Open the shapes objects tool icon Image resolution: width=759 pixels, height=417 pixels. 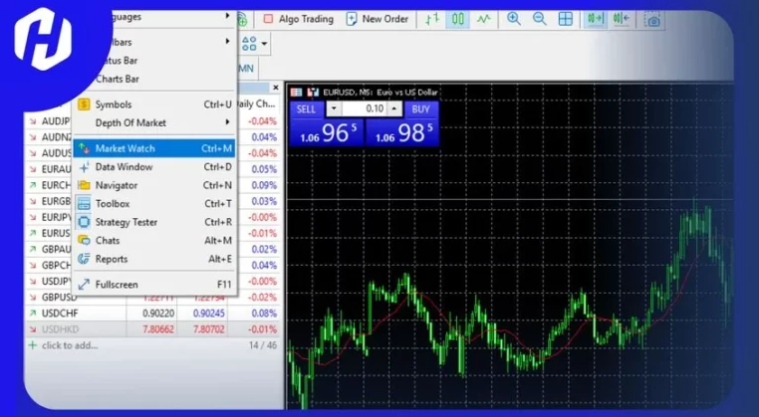pos(249,44)
